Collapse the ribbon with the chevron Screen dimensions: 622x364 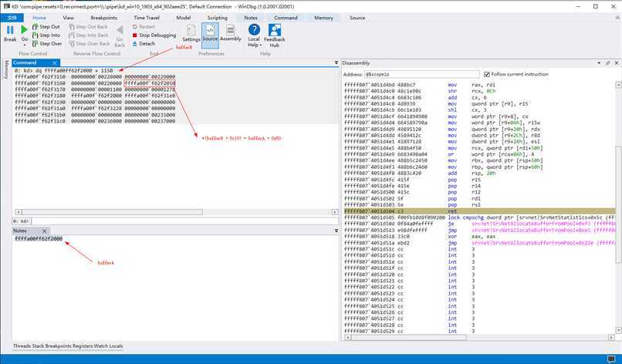tap(617, 18)
